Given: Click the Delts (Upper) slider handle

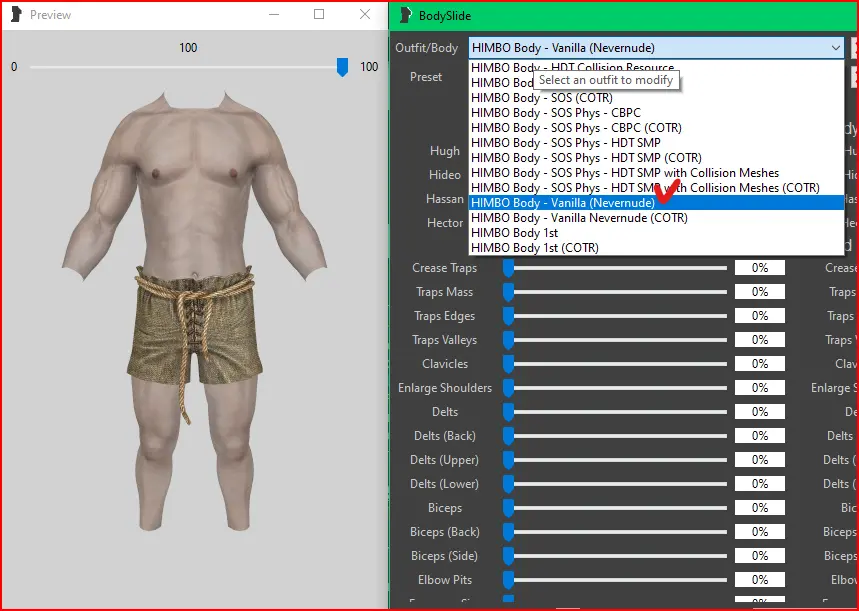Looking at the screenshot, I should click(x=508, y=460).
